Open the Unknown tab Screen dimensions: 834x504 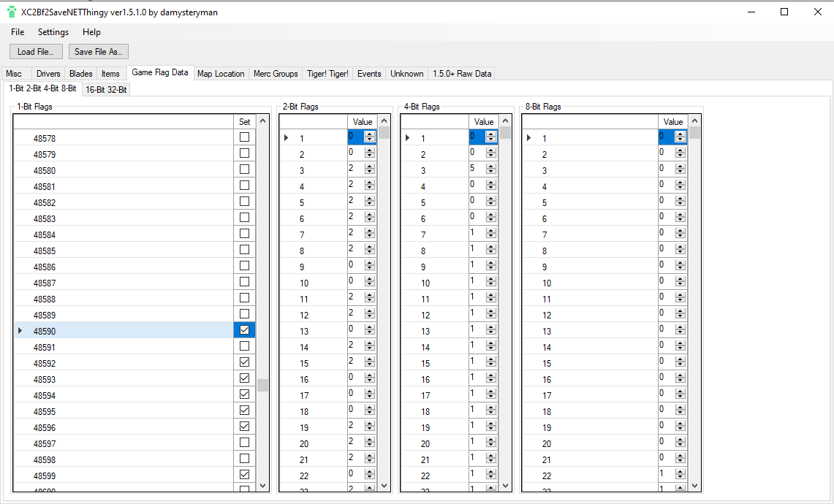tap(407, 73)
